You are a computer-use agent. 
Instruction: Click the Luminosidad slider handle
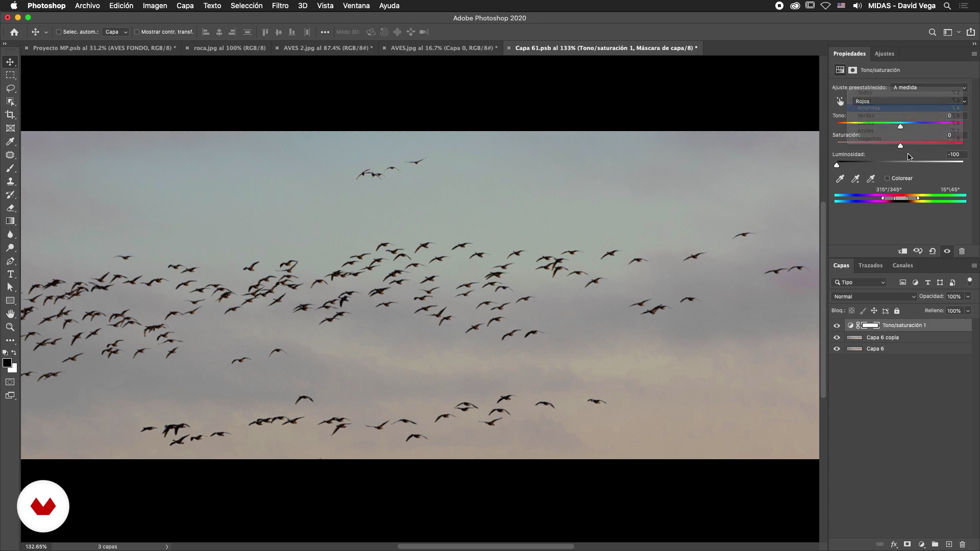(x=837, y=165)
